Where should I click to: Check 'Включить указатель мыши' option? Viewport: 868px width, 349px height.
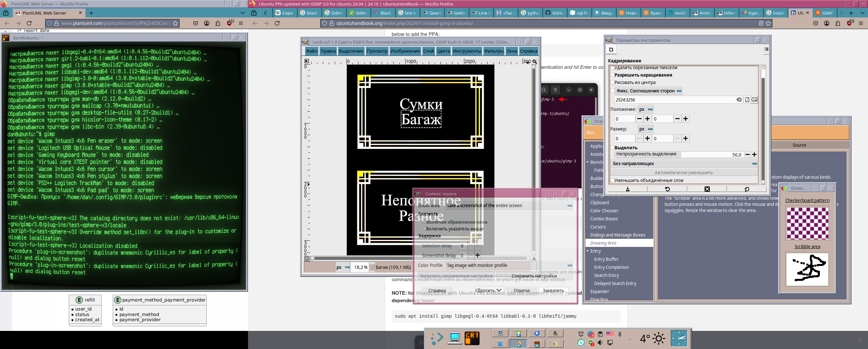424,229
